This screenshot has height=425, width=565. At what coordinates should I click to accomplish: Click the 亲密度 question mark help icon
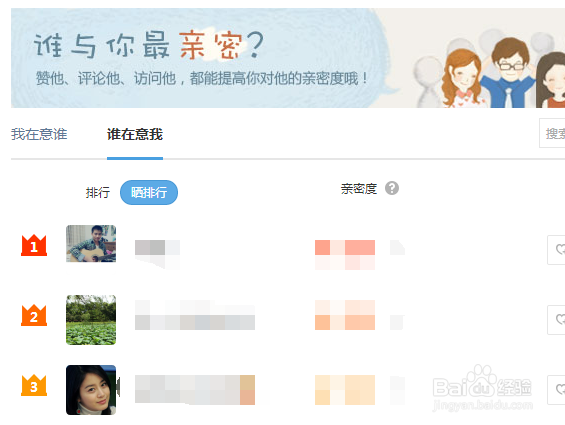coord(392,188)
